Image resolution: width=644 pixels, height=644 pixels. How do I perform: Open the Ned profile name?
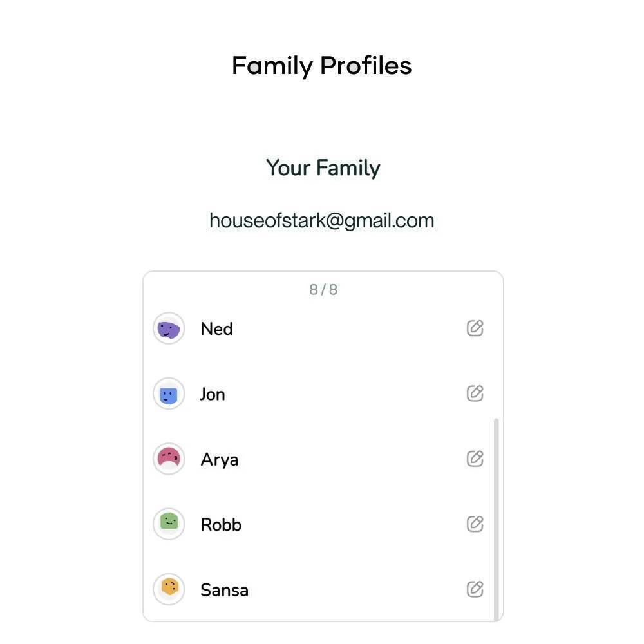click(216, 329)
